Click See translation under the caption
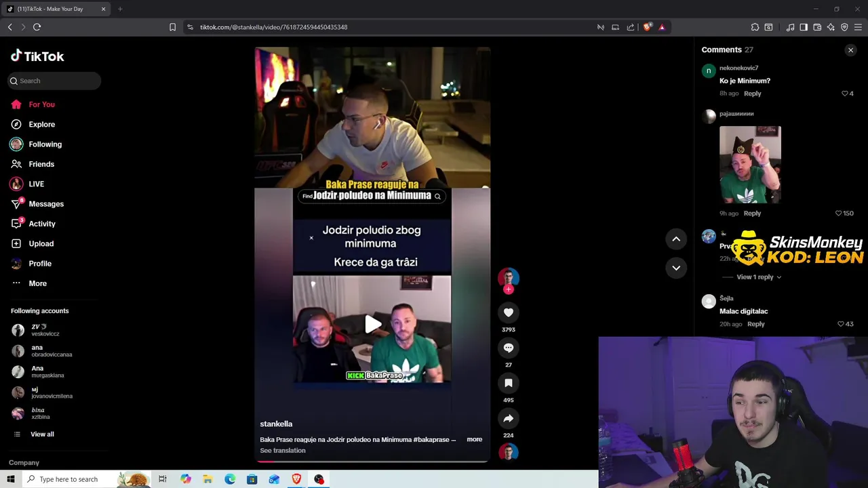This screenshot has height=488, width=868. 283,450
